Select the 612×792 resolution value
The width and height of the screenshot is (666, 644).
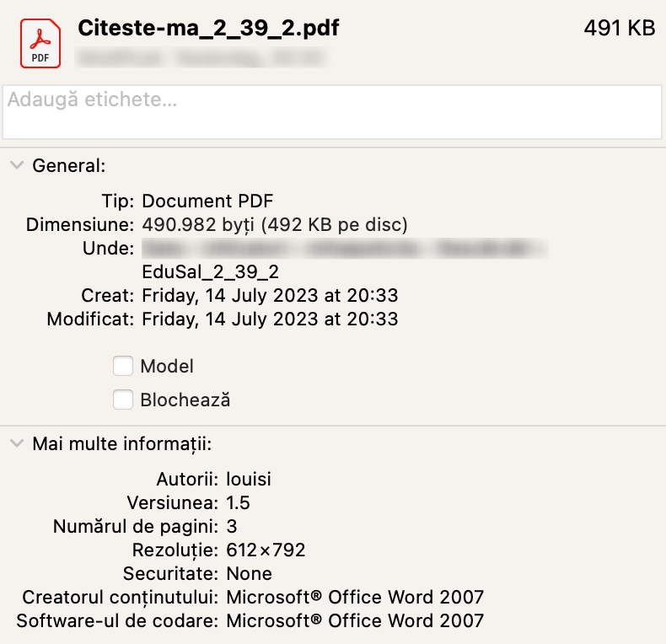coord(266,550)
